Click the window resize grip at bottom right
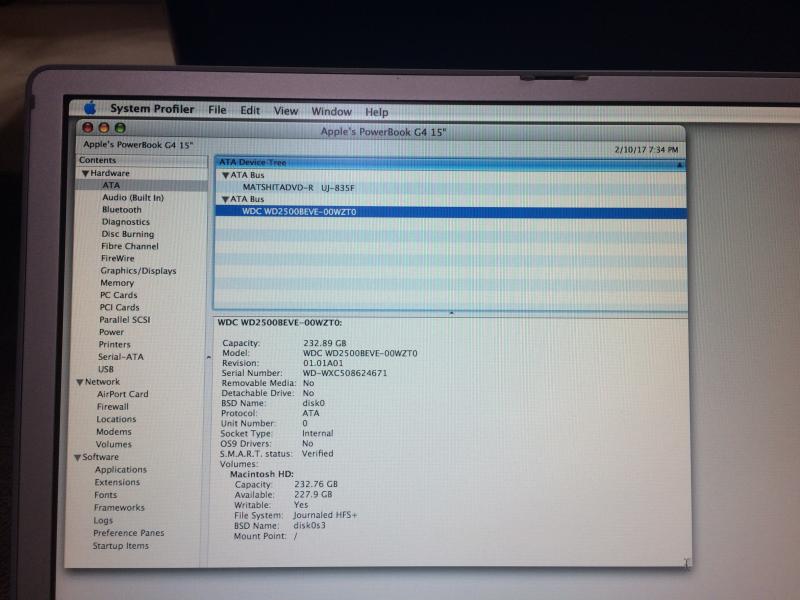800x600 pixels. 686,562
